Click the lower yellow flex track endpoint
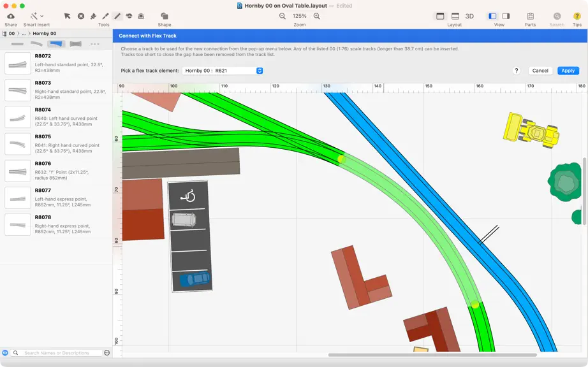 pos(474,304)
